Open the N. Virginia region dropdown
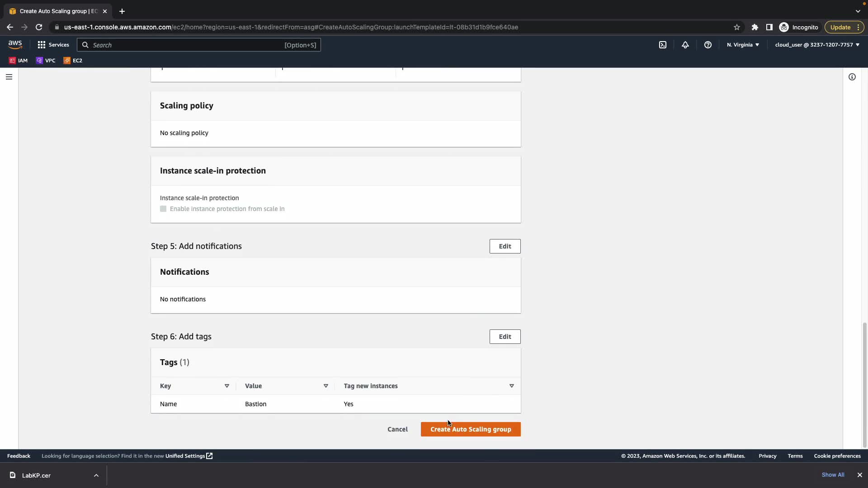Screen dimensions: 868x488 [743, 45]
